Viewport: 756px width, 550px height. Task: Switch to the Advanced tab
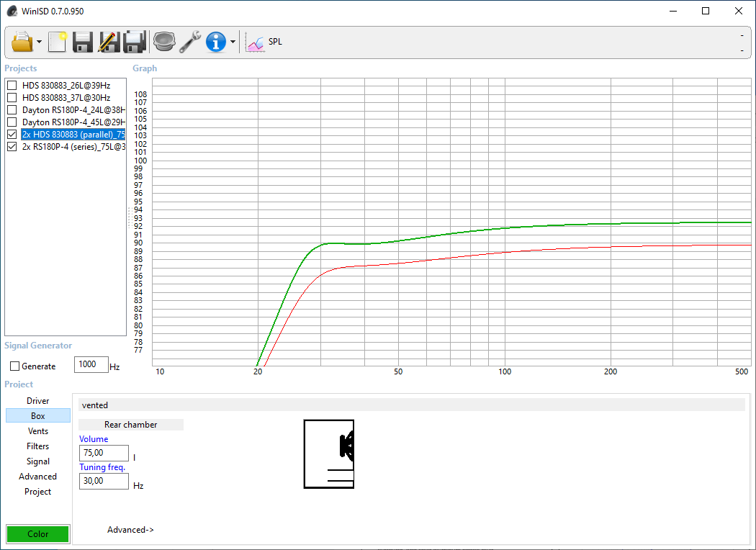[x=38, y=477]
